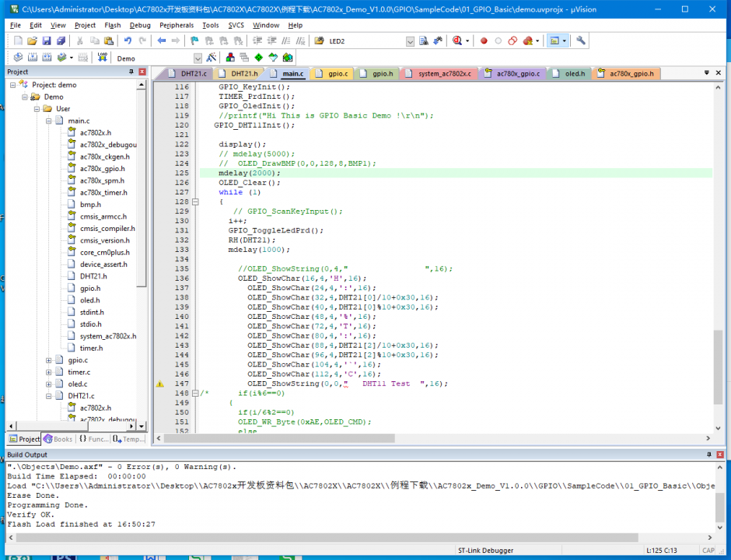Close the Build Output panel

[x=720, y=455]
